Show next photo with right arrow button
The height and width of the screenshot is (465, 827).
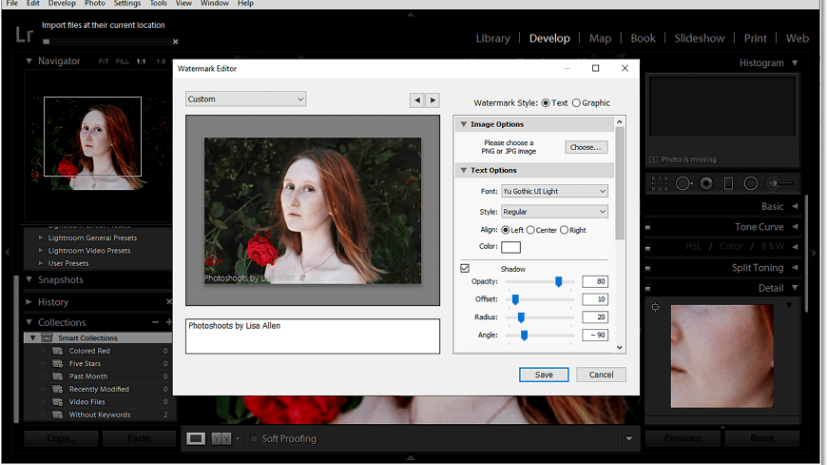tap(433, 100)
